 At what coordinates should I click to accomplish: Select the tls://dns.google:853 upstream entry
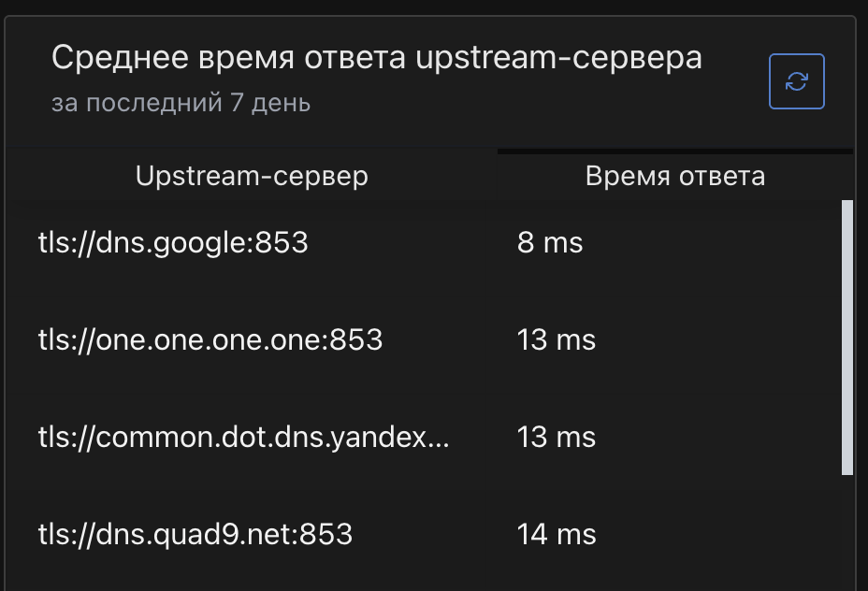(174, 243)
